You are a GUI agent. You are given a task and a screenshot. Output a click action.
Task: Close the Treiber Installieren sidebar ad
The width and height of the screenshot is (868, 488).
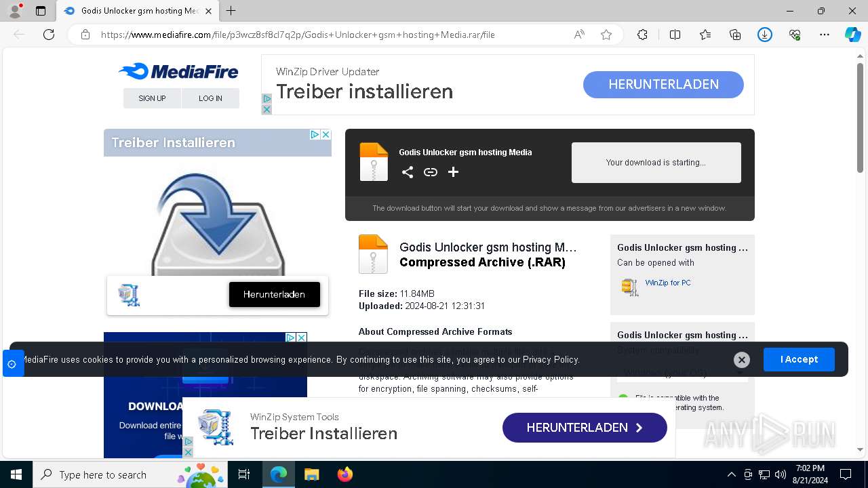pos(325,134)
